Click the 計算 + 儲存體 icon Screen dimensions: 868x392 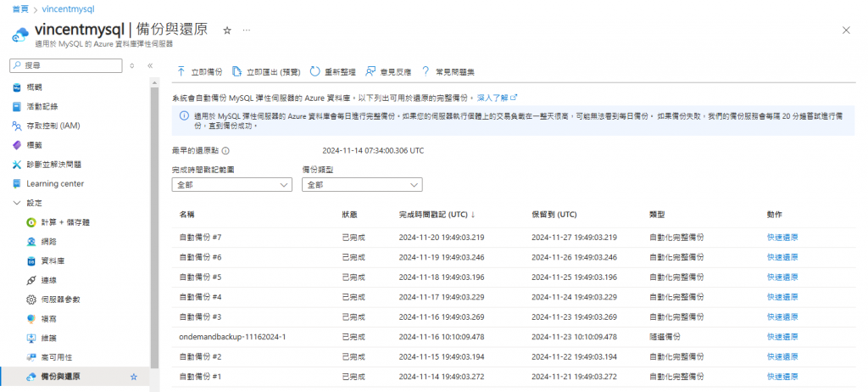[31, 222]
